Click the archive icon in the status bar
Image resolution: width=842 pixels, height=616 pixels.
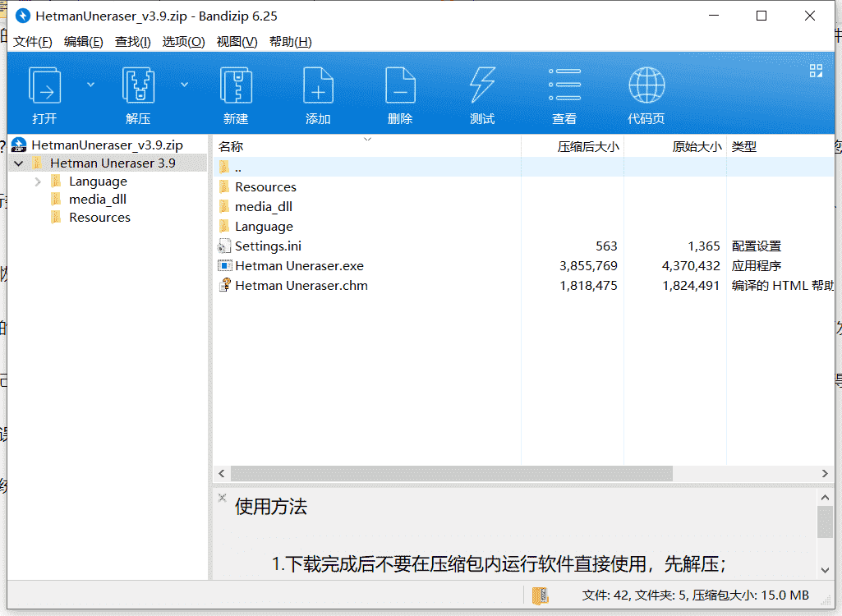tap(541, 595)
